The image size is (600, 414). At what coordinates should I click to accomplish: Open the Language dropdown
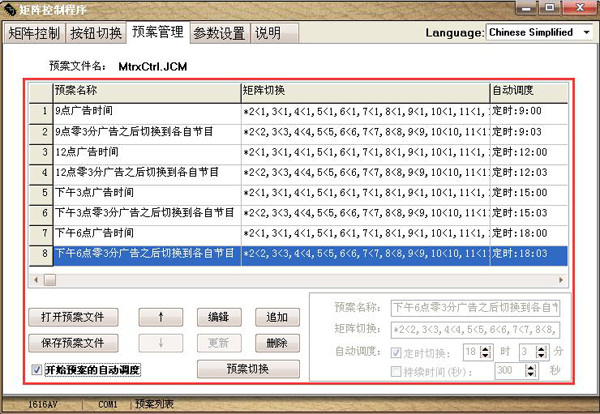[540, 33]
